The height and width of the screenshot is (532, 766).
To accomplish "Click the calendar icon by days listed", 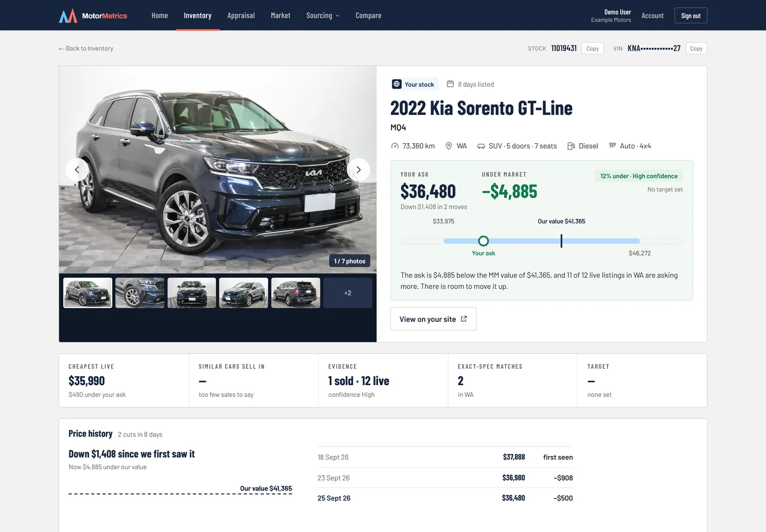I will tap(450, 84).
